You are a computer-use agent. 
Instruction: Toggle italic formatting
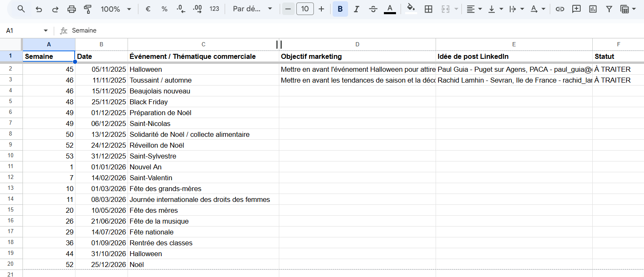point(356,9)
